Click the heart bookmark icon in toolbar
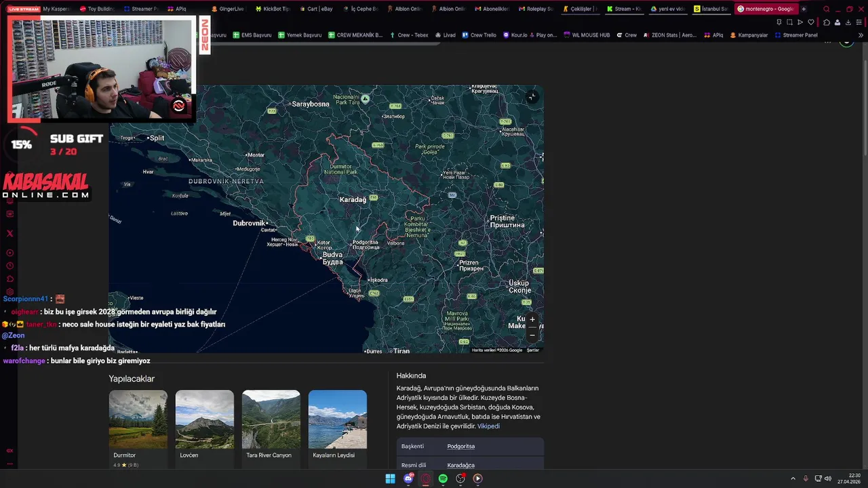The image size is (868, 488). (x=810, y=22)
